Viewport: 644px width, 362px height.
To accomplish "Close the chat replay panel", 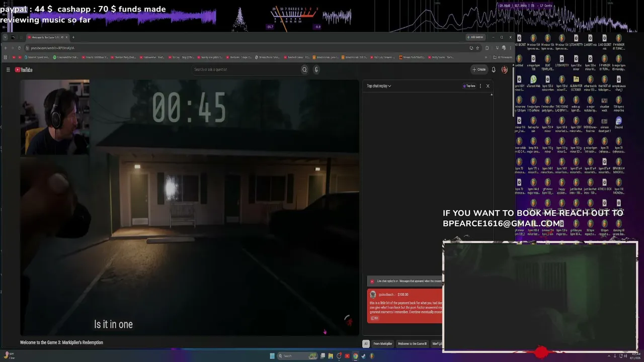I will click(x=488, y=86).
